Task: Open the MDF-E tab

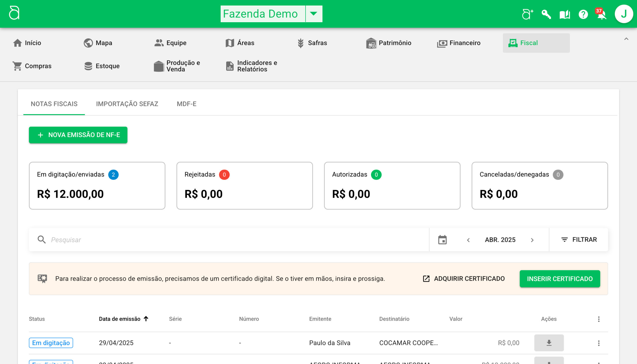Action: [x=186, y=104]
